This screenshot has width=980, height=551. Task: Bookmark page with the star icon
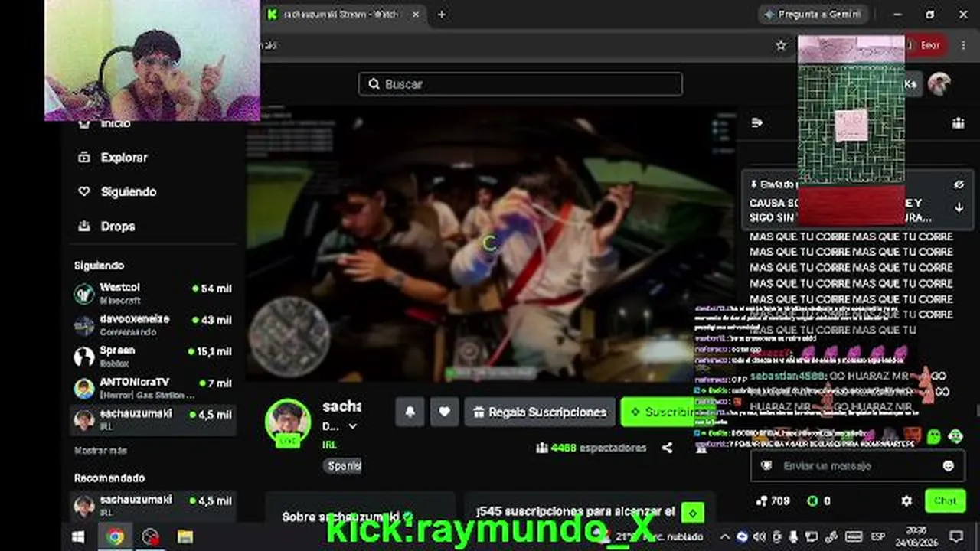[781, 45]
